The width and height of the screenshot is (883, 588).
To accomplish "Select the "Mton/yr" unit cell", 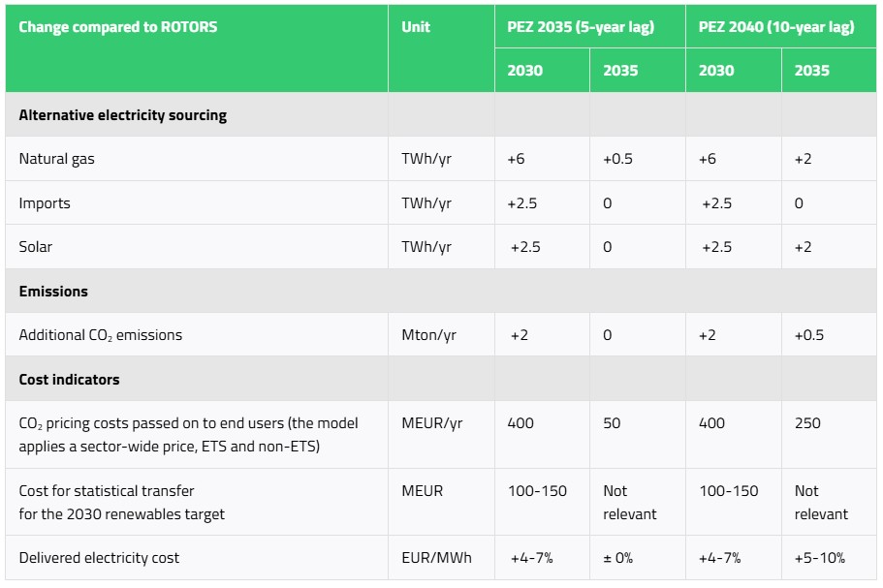I will point(428,335).
